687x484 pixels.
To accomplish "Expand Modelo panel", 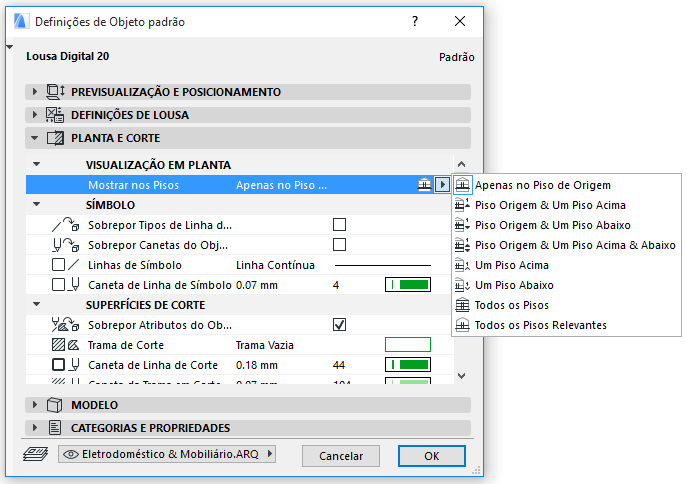I will click(x=35, y=405).
